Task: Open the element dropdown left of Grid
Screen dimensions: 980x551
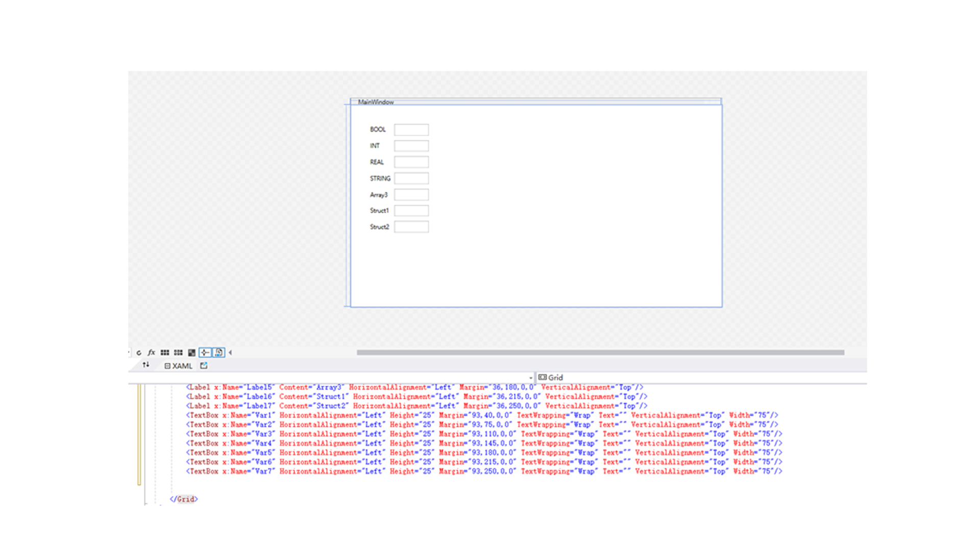Action: coord(530,378)
